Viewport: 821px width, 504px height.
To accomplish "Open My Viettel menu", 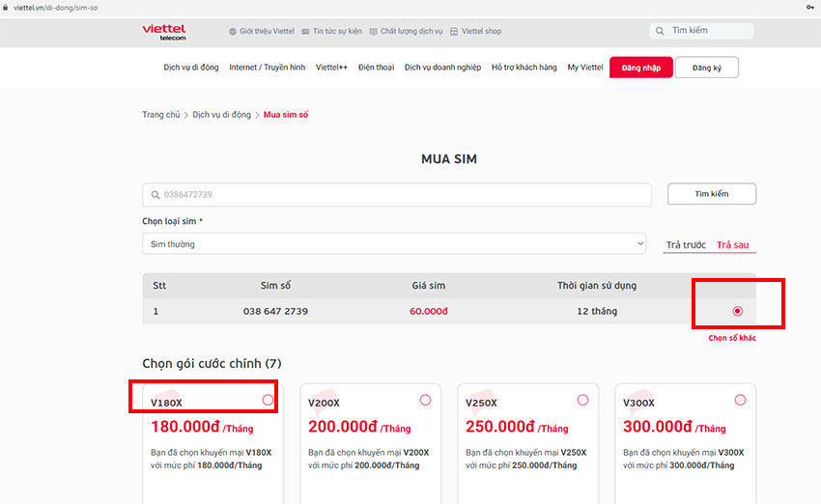I will click(x=585, y=67).
